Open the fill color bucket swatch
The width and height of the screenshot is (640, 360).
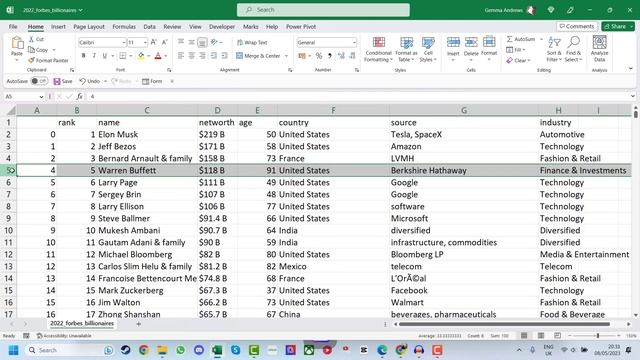click(141, 56)
